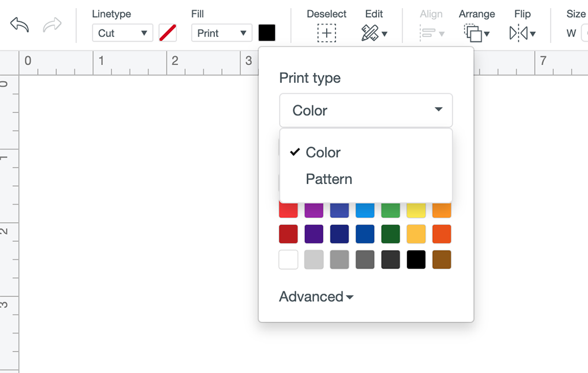Pick the light blue swatch in first row

point(365,210)
